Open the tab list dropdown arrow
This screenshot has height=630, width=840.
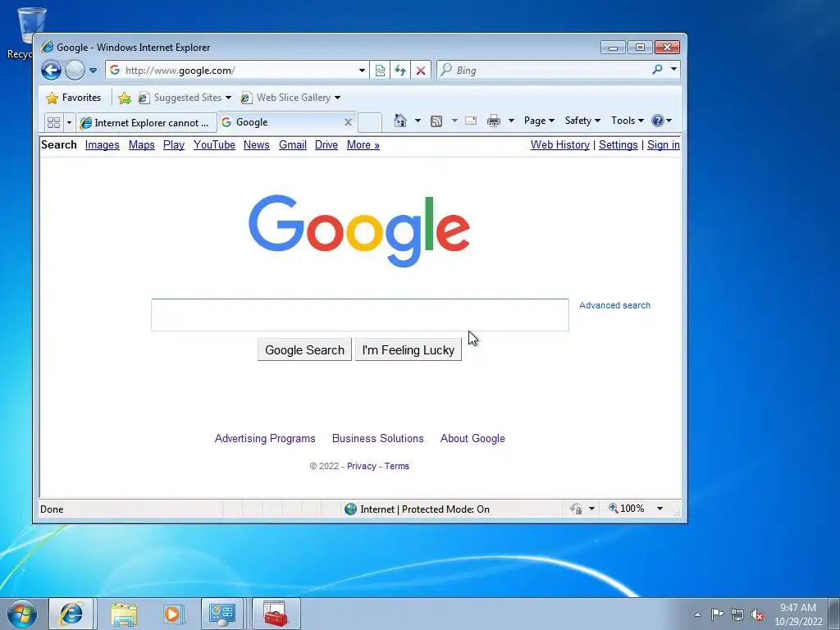pyautogui.click(x=69, y=123)
